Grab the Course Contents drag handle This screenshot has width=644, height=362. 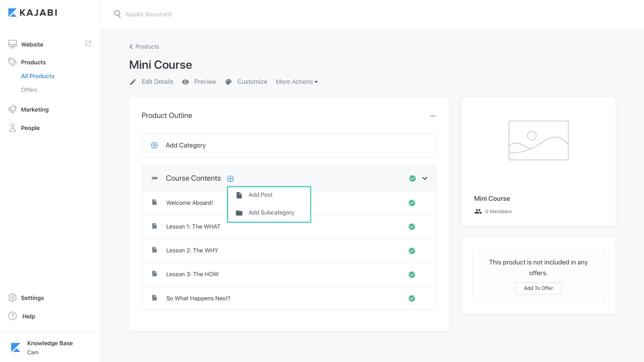point(155,178)
